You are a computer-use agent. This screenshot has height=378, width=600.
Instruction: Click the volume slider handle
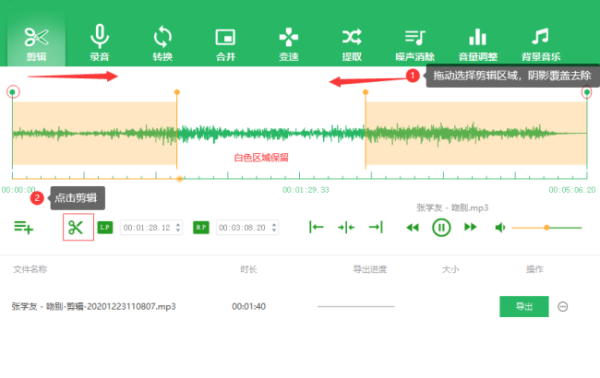(x=547, y=228)
